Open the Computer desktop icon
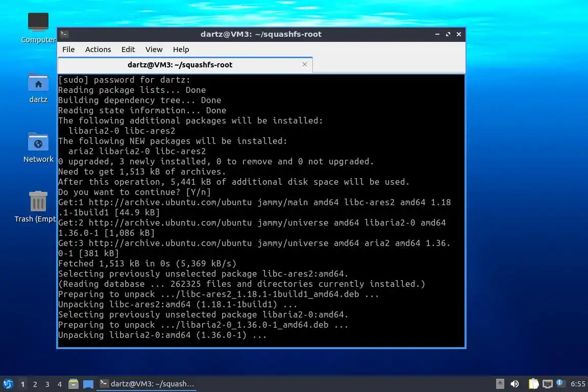 pos(38,28)
